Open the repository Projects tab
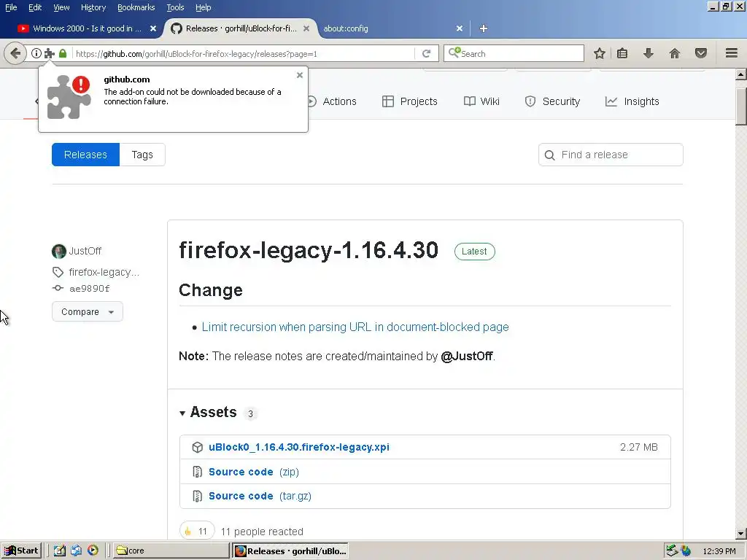 (410, 101)
